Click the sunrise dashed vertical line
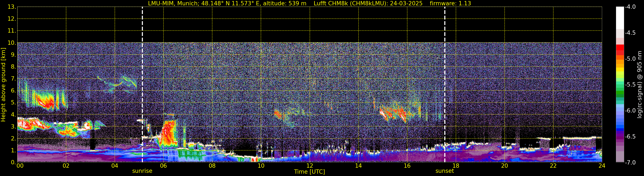Viewport: 644px width, 176px height. (142, 85)
